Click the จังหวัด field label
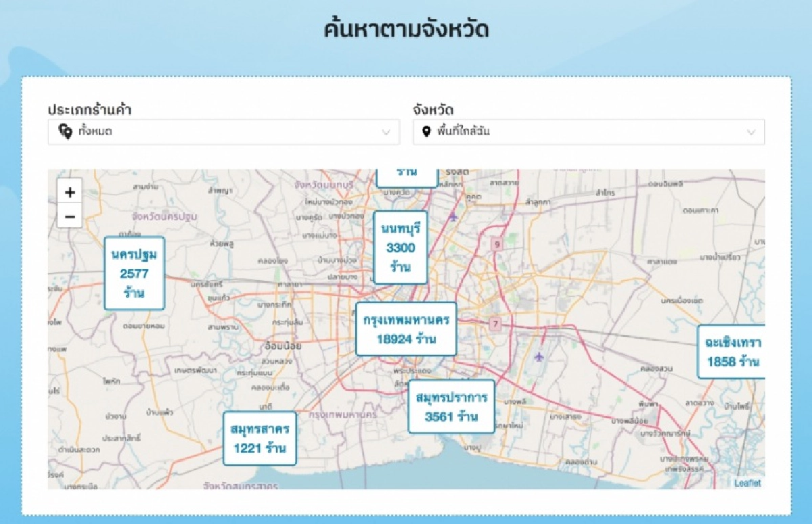Image resolution: width=812 pixels, height=524 pixels. [x=433, y=110]
